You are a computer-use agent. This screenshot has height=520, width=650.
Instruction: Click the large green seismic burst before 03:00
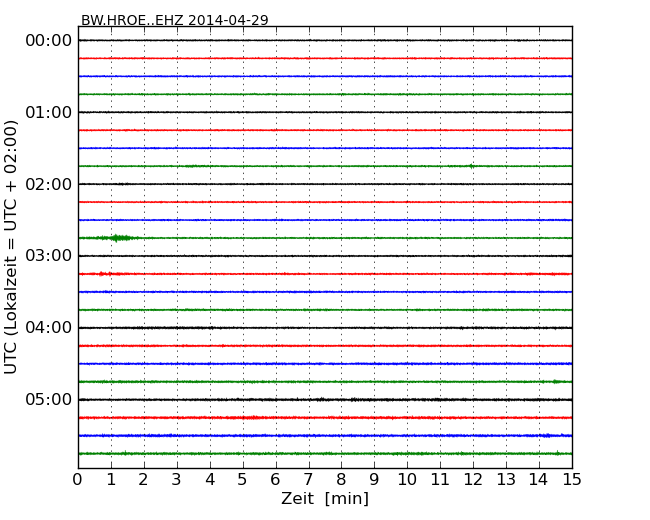pos(117,238)
